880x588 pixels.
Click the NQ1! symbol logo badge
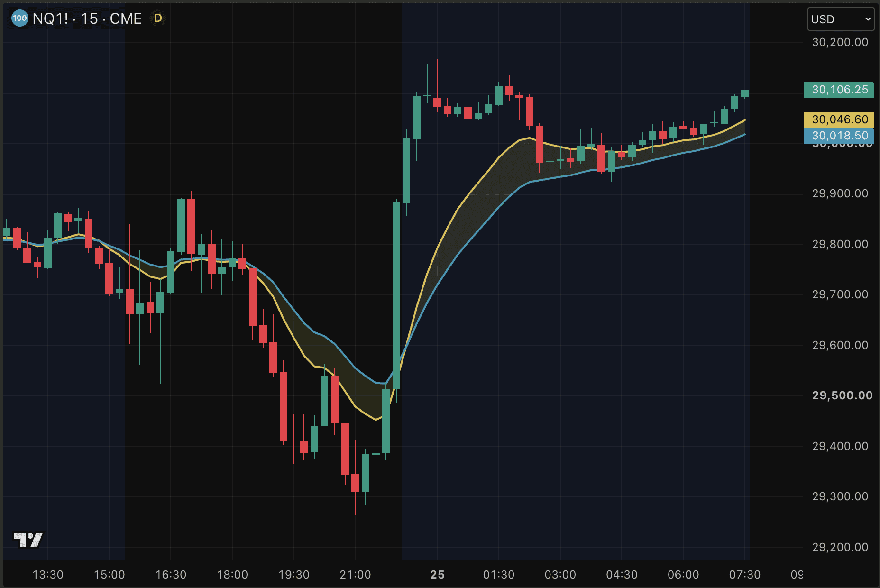[x=19, y=18]
